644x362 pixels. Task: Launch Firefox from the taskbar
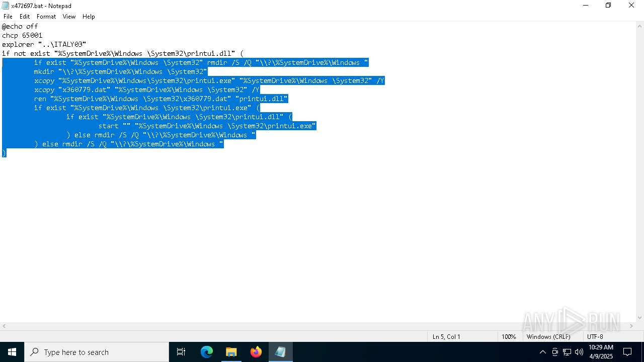tap(256, 352)
